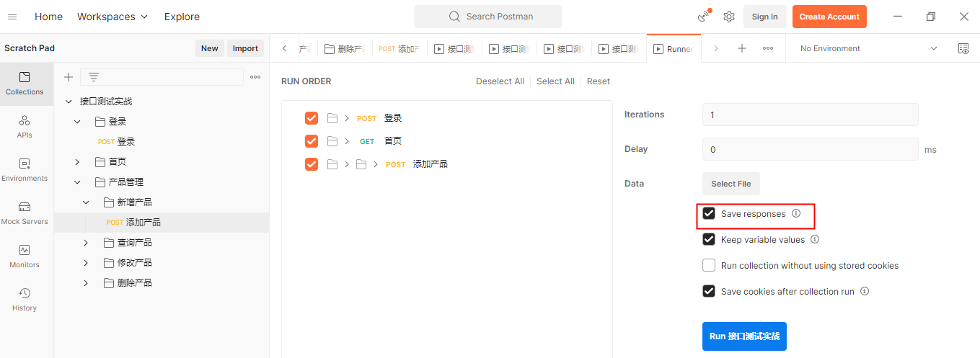This screenshot has height=358, width=980.
Task: Expand the 修改产品 folder
Action: tap(86, 263)
